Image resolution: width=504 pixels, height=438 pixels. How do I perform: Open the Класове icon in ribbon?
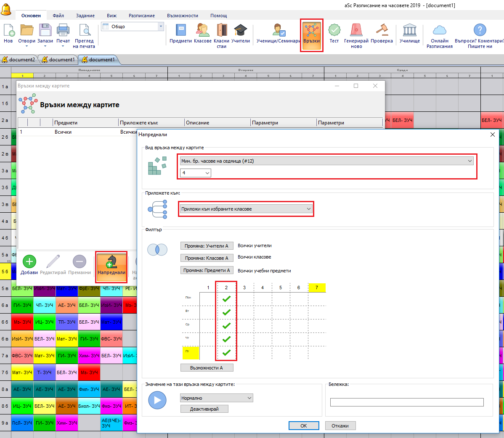tap(202, 31)
